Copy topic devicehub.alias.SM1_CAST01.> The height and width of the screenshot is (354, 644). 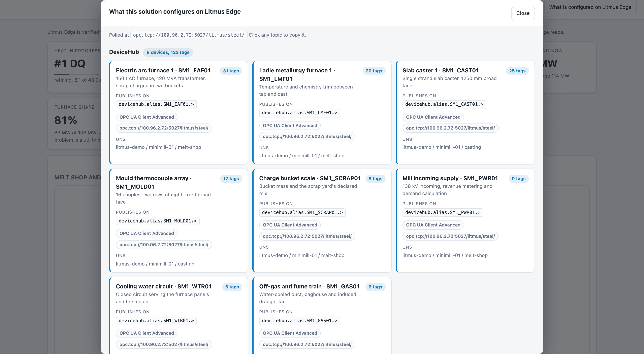click(444, 104)
